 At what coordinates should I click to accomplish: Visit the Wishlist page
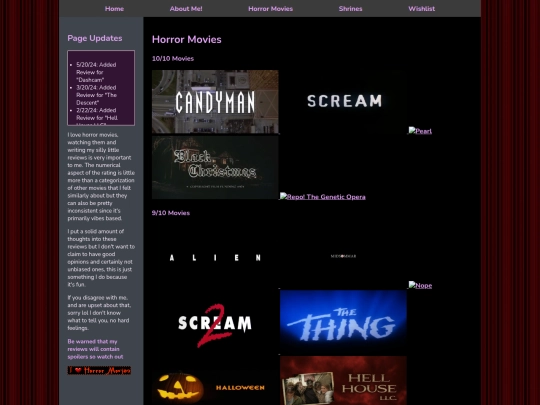point(422,9)
